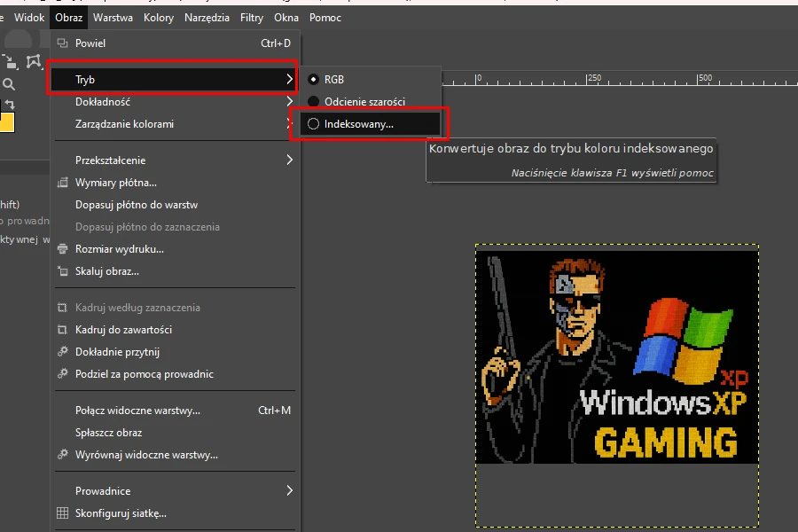Screen dimensions: 798x532
Task: Open the Pomoc menu
Action: (x=325, y=18)
